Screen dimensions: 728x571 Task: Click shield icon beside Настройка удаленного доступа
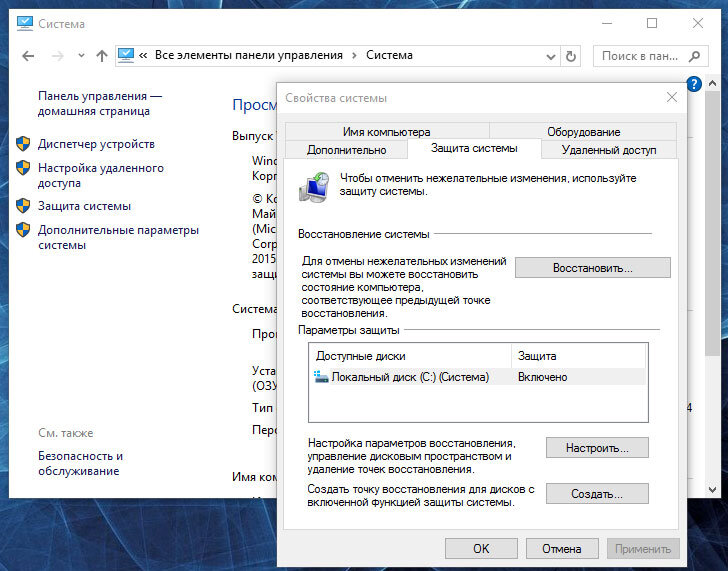tap(23, 168)
